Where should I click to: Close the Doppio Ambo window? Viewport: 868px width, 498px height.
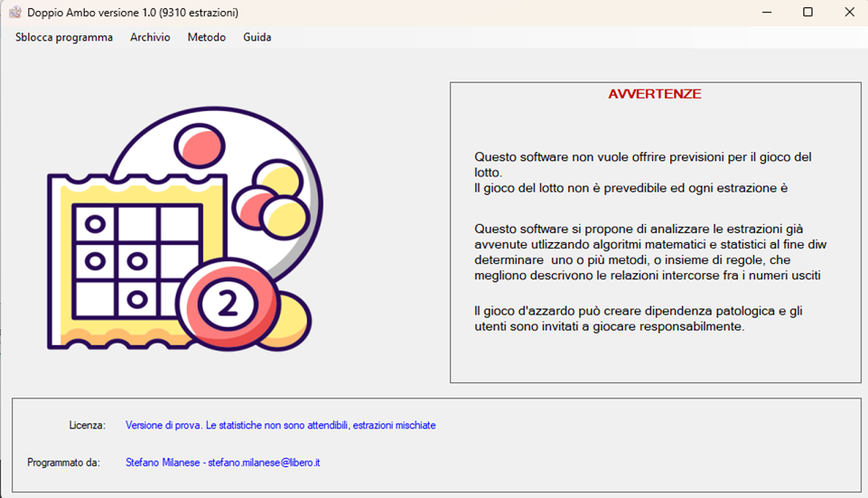tap(849, 13)
